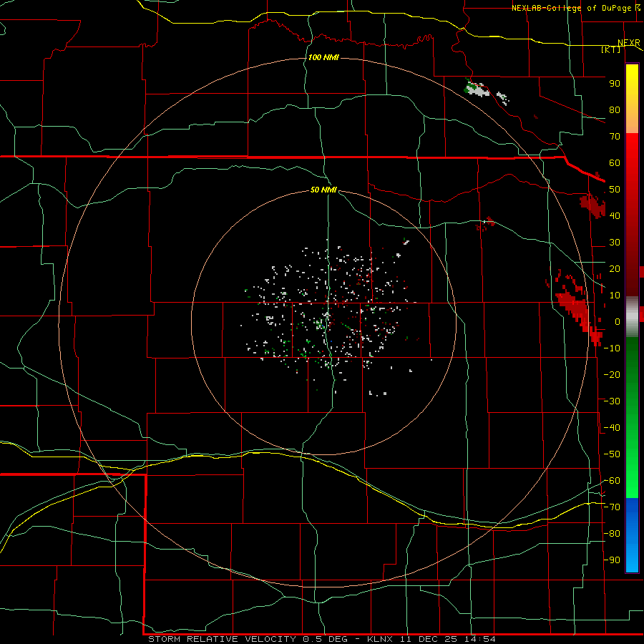Click the 0.5 DEG elevation text
The width and height of the screenshot is (644, 644).
[326, 639]
